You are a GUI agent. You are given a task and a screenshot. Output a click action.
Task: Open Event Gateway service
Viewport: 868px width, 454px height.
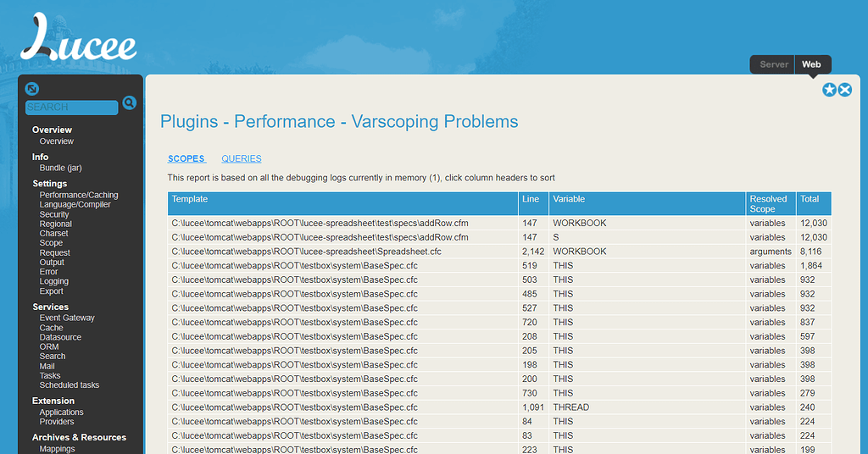click(67, 318)
